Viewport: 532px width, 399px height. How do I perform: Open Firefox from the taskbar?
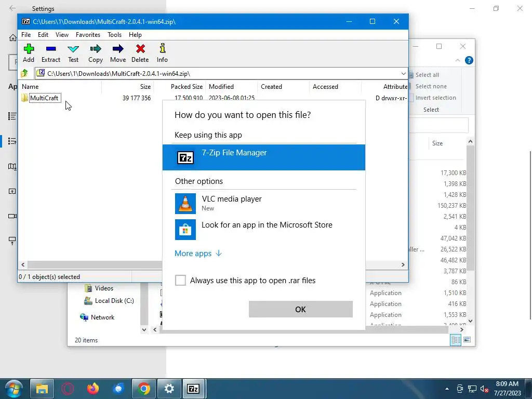pos(92,389)
